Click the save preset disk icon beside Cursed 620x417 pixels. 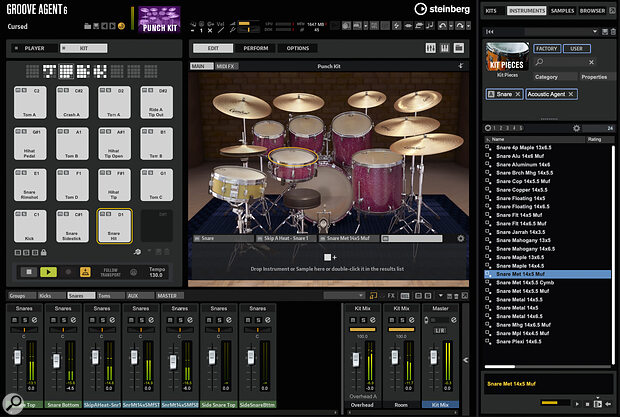(x=96, y=26)
